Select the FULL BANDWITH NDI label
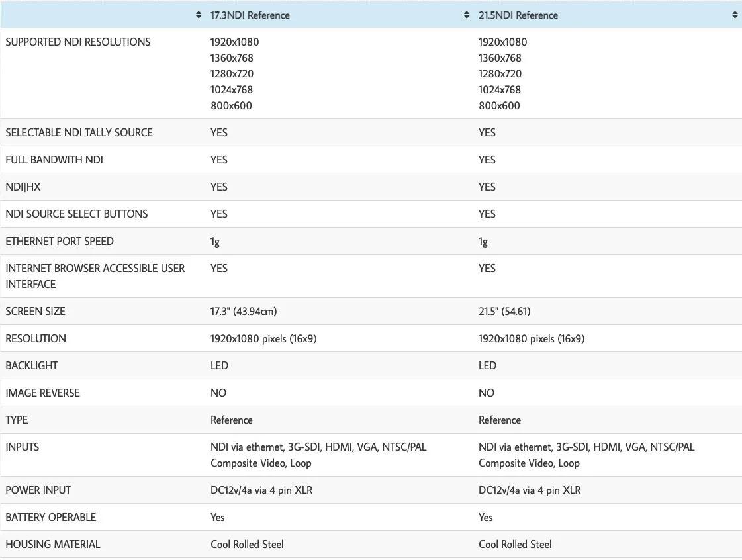 (x=54, y=160)
